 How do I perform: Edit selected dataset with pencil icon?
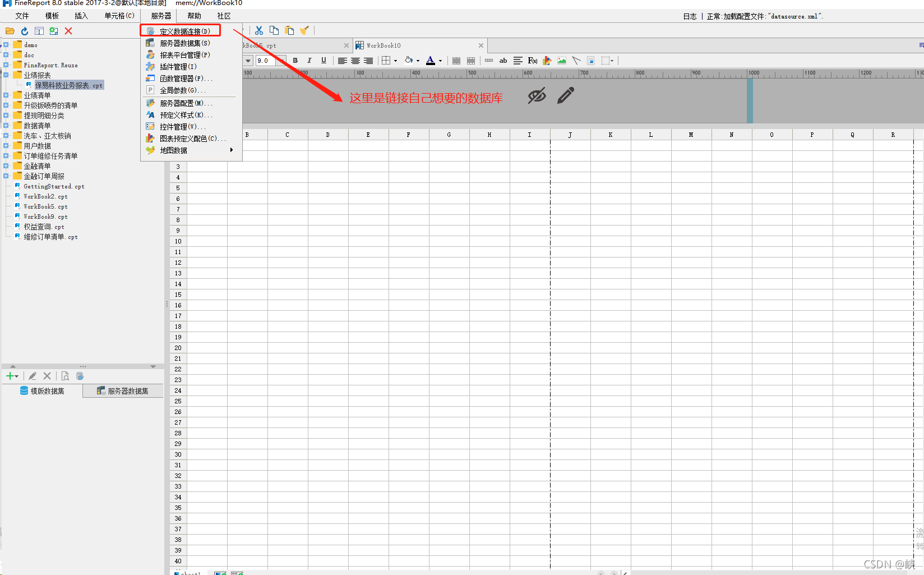33,376
